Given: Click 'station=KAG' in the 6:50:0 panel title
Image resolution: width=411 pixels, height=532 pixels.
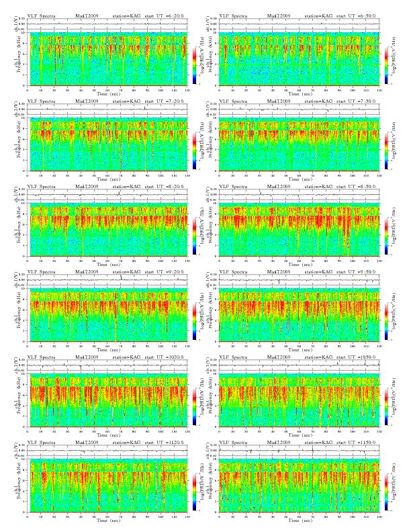Looking at the screenshot, I should [x=318, y=15].
